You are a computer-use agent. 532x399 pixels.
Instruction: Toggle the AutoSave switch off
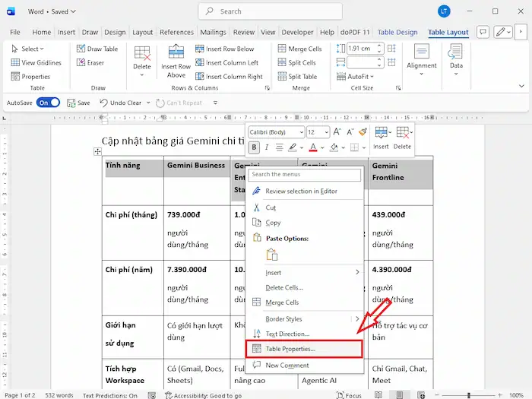click(48, 103)
